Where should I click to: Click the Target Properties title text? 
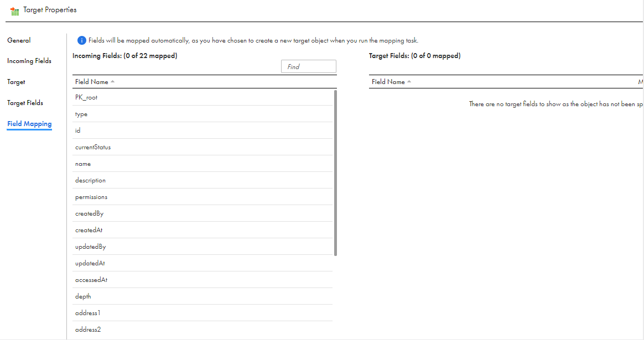coord(50,10)
